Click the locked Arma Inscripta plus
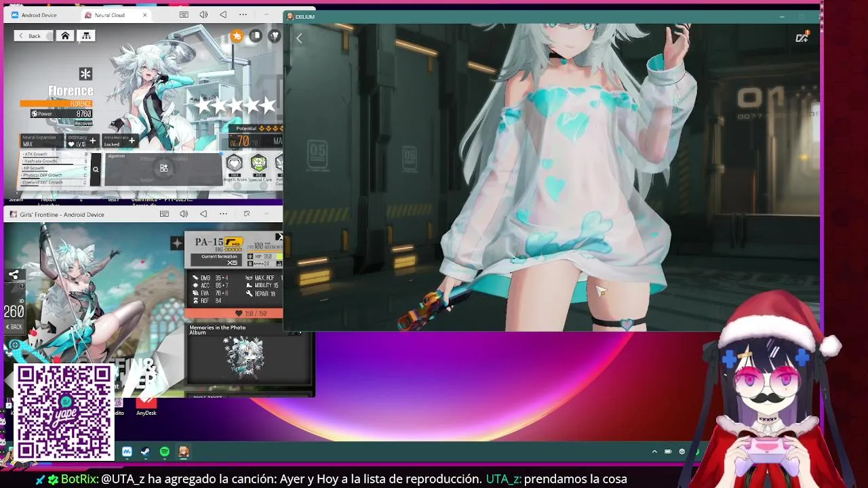Image resolution: width=868 pixels, height=488 pixels. [x=132, y=141]
